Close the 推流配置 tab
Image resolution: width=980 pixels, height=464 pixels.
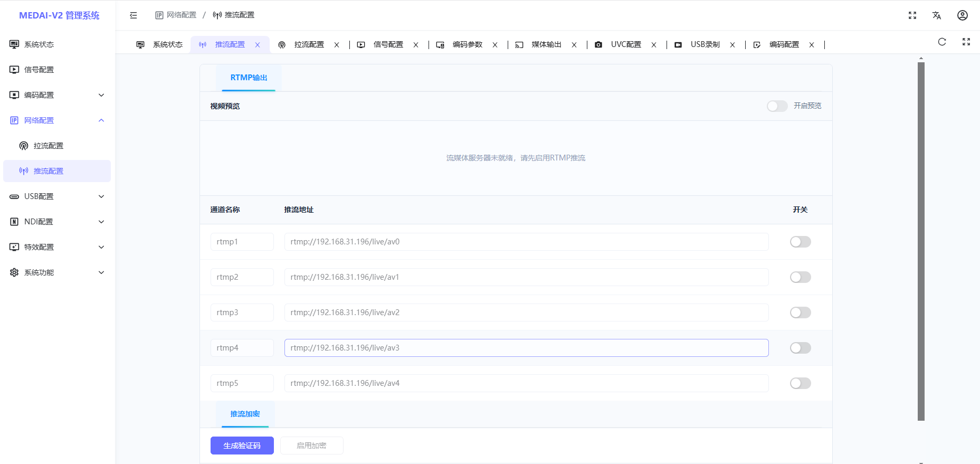click(x=258, y=45)
